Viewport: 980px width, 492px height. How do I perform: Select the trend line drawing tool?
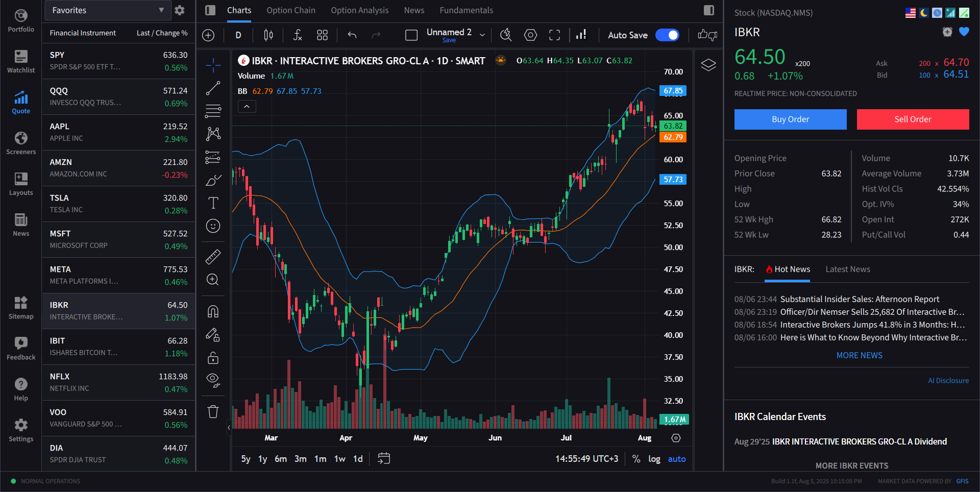click(213, 88)
